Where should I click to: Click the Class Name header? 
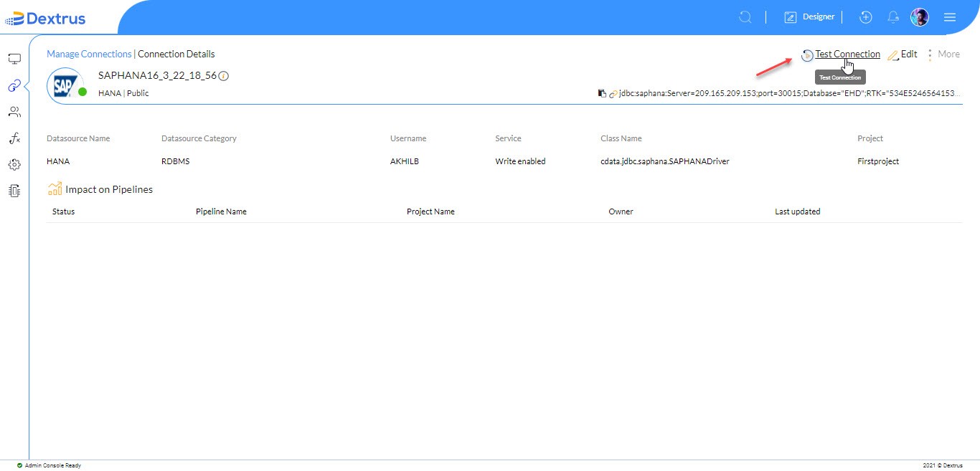click(x=621, y=138)
